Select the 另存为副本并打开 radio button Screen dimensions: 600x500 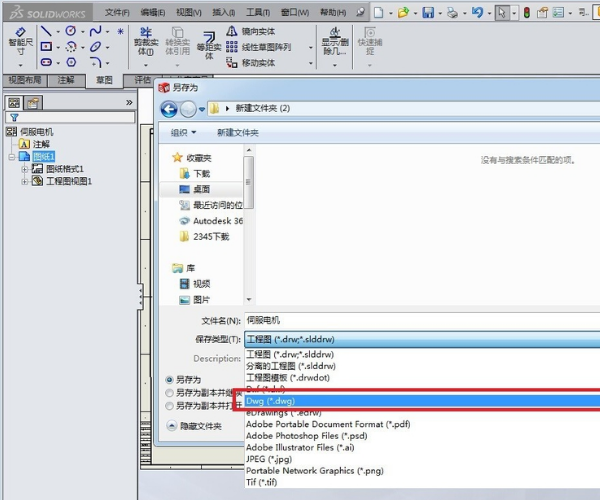coord(170,406)
